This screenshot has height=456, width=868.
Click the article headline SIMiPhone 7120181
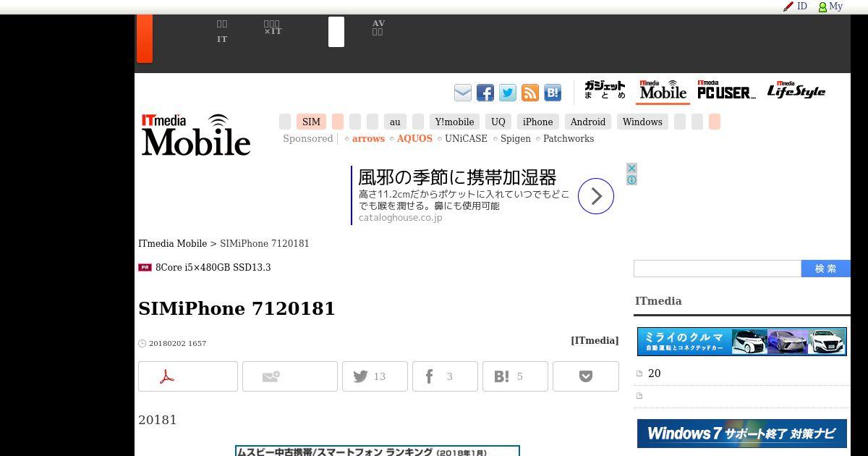237,308
